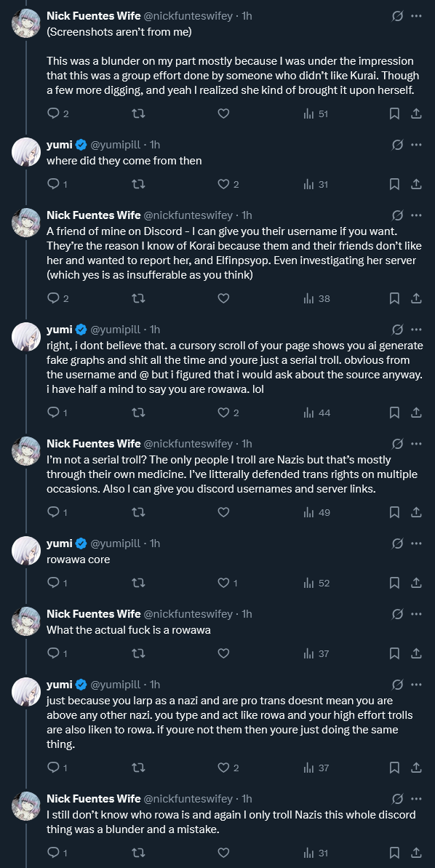Screen dimensions: 435x868
Task: Click yumi's avatar on "where did they come from" tweet
Action: pos(26,152)
